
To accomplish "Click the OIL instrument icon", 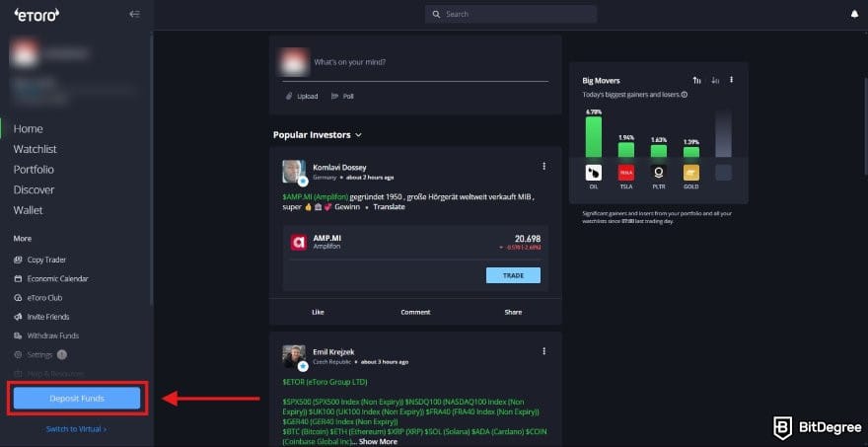I will click(594, 173).
